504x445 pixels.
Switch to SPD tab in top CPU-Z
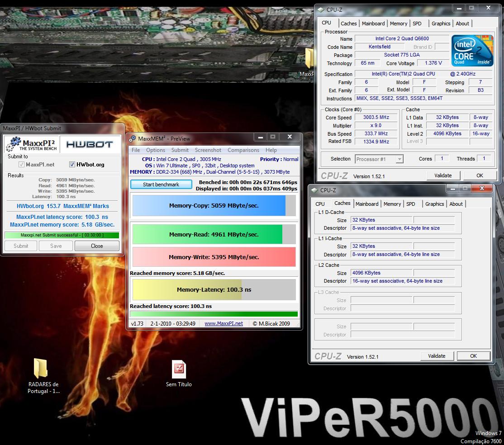[417, 24]
